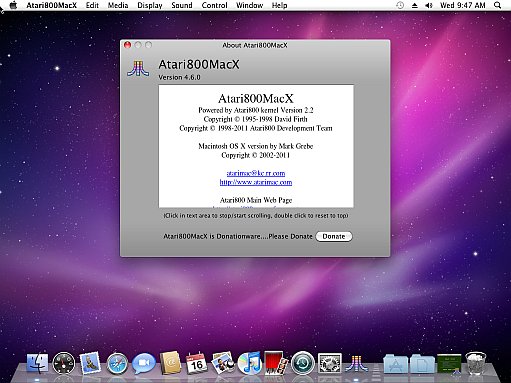Screen dimensions: 511x383
Task: Open the Applications folder stack in Dock
Action: 396,363
